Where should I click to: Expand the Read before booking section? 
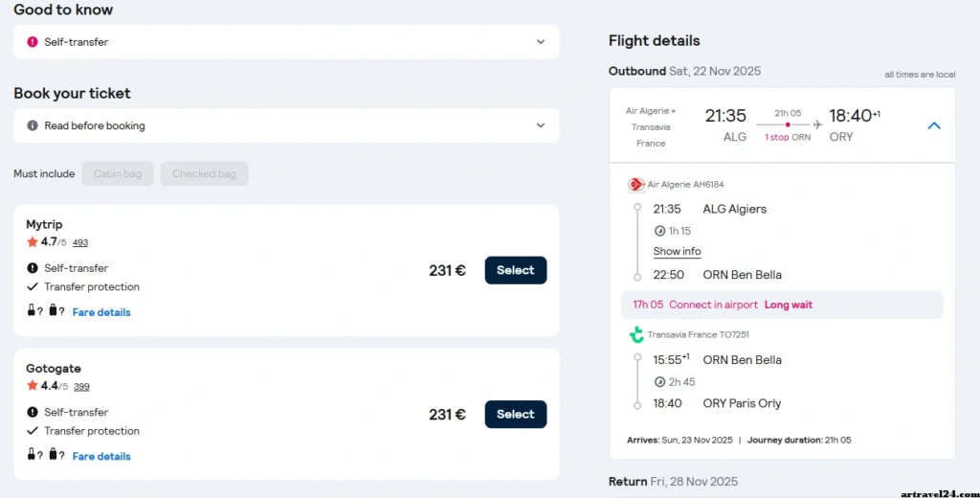(x=541, y=125)
